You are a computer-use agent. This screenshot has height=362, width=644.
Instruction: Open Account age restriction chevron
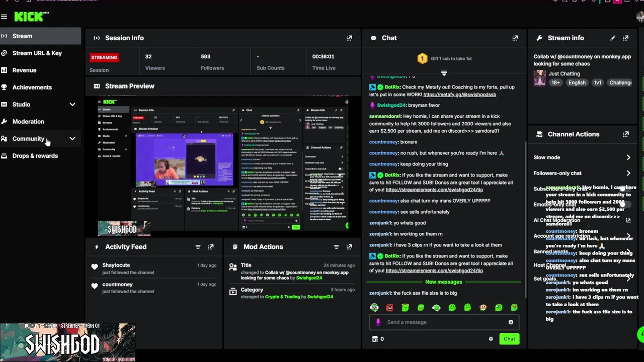pos(628,236)
